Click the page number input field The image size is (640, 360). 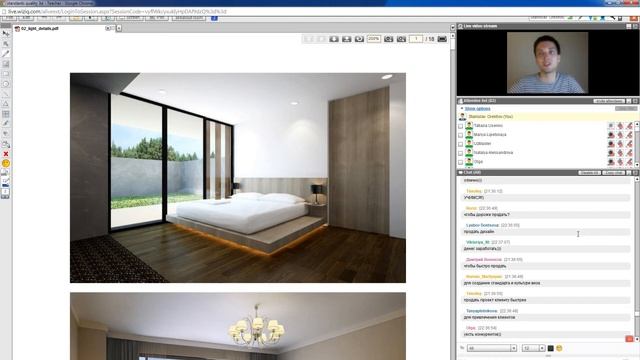[416, 39]
